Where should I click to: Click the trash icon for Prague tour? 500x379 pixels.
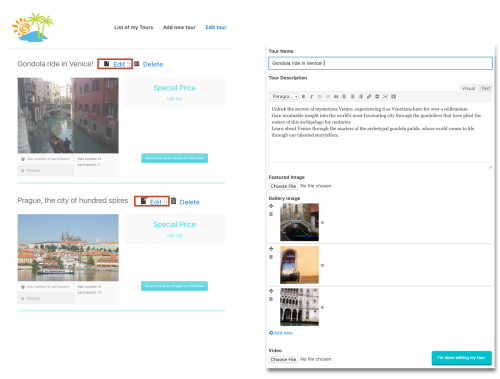pyautogui.click(x=173, y=201)
